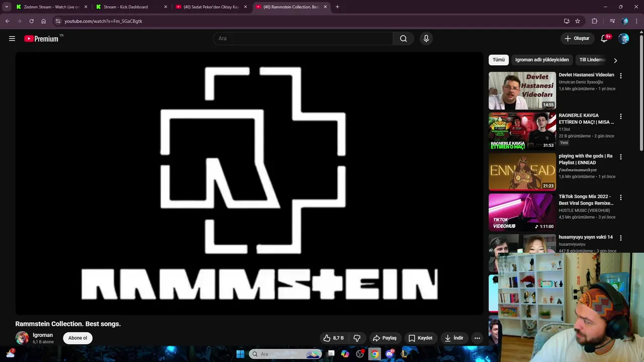
Task: Open the 113lol channel name
Action: pyautogui.click(x=565, y=129)
